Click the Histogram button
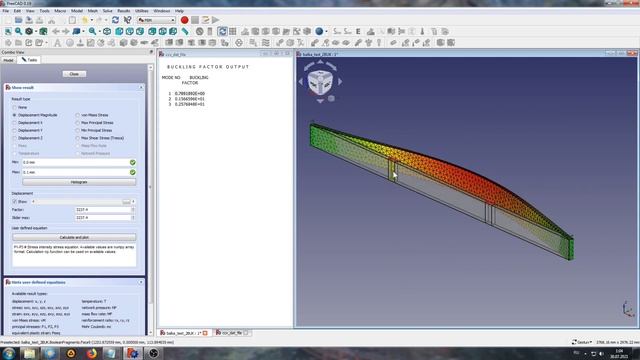Screen dimensions: 640x360 point(79,182)
